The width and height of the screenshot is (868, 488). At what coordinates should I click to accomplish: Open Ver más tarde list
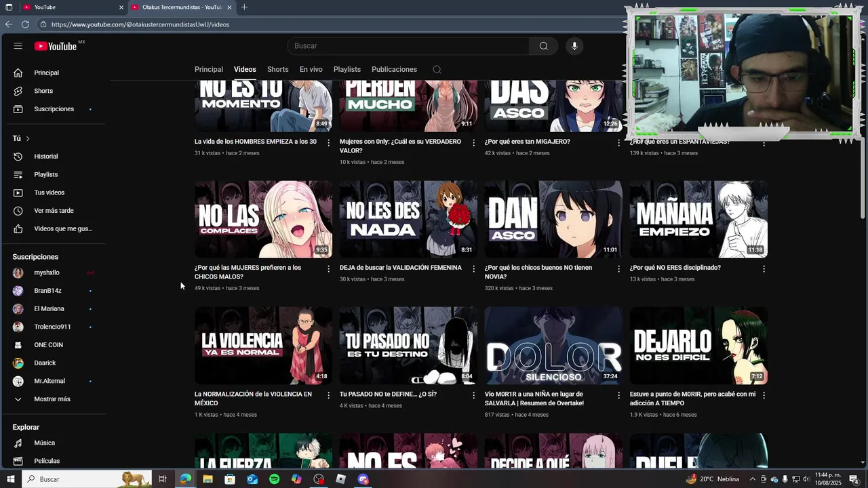tap(53, 211)
